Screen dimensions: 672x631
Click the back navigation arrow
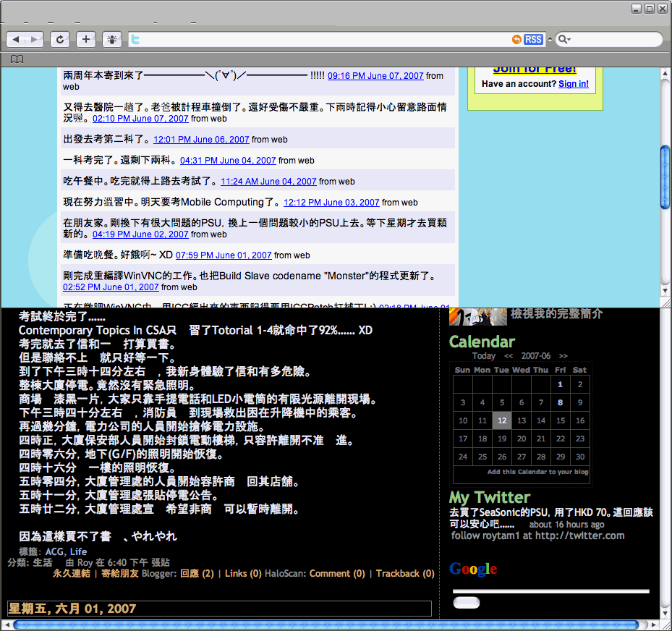pyautogui.click(x=16, y=39)
